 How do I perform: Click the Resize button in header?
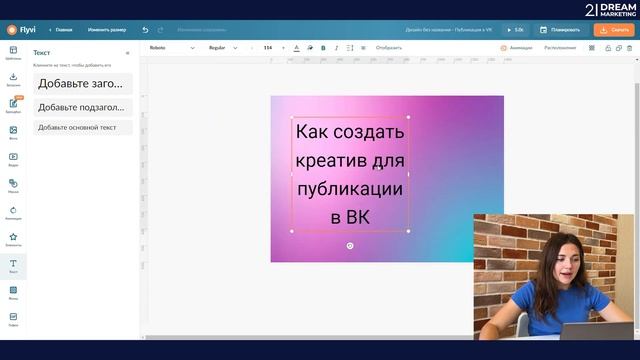tap(107, 30)
